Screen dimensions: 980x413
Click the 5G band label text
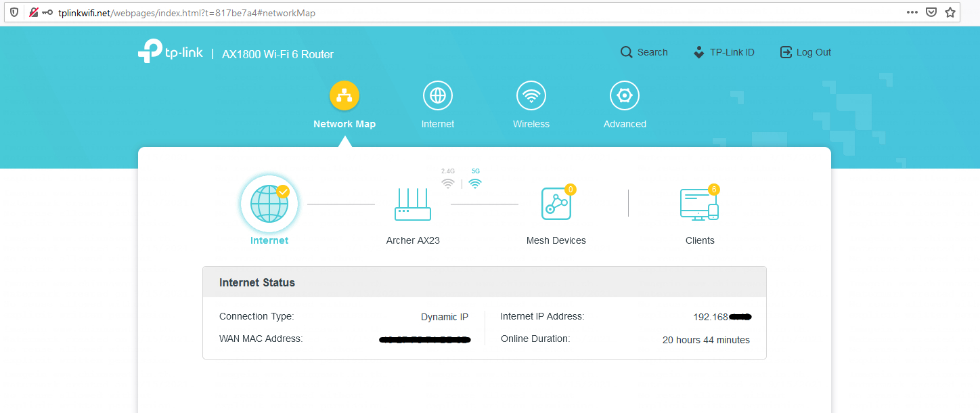pos(476,171)
